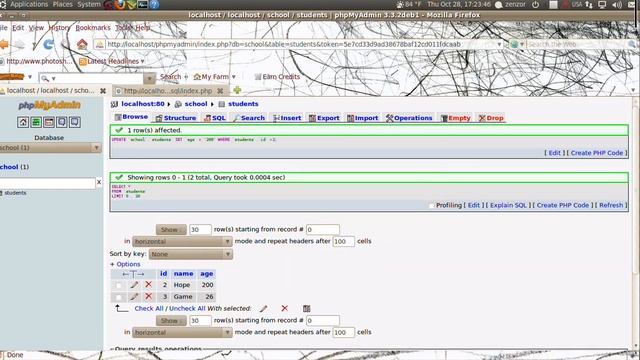Open phpMyAdmin home via house icon

[x=23, y=122]
